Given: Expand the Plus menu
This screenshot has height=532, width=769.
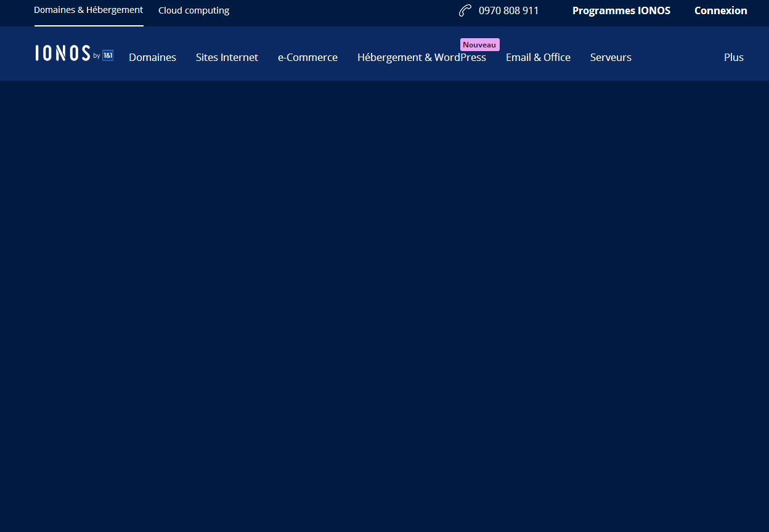Looking at the screenshot, I should click(733, 57).
